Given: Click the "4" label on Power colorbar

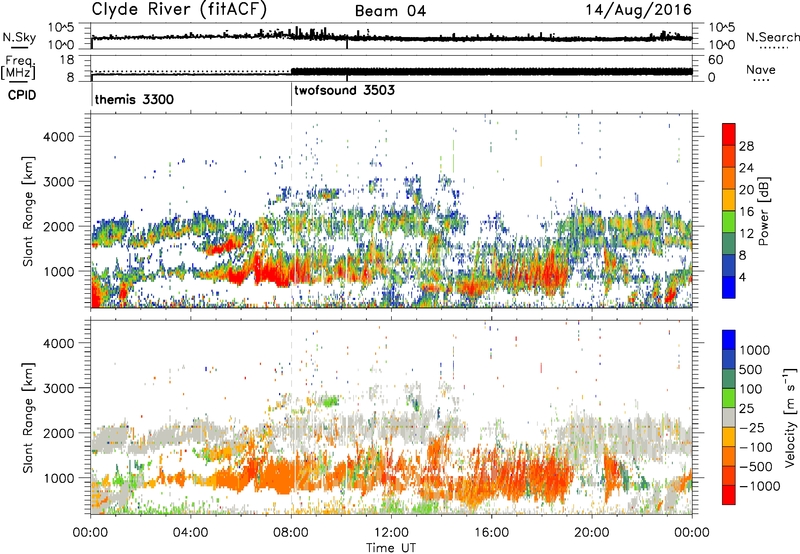Looking at the screenshot, I should pyautogui.click(x=742, y=278).
